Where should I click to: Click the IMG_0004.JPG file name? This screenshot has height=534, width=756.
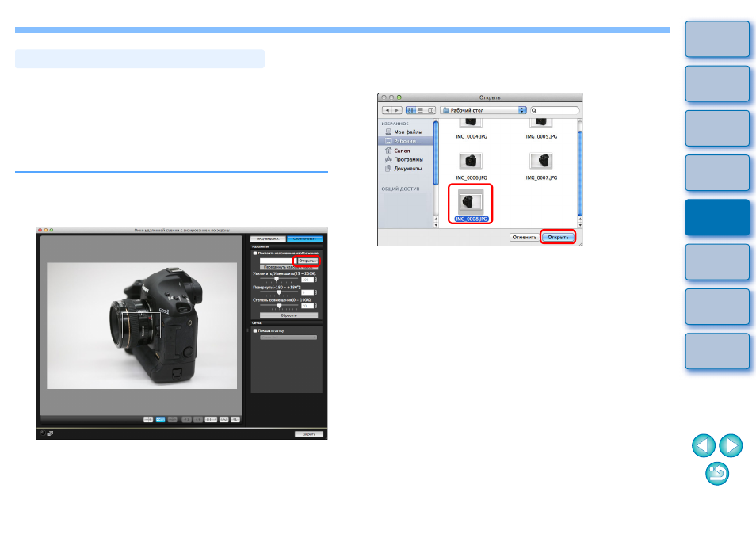472,137
